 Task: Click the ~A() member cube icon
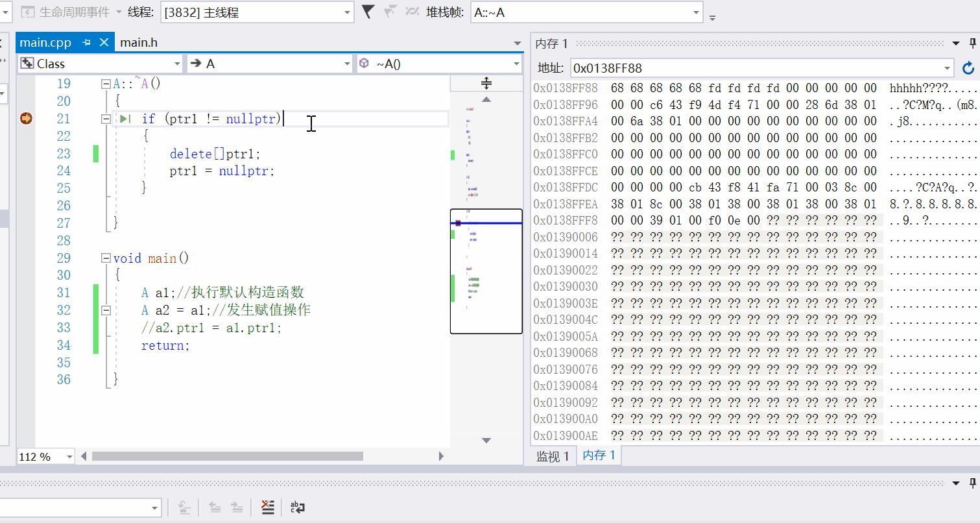point(365,64)
